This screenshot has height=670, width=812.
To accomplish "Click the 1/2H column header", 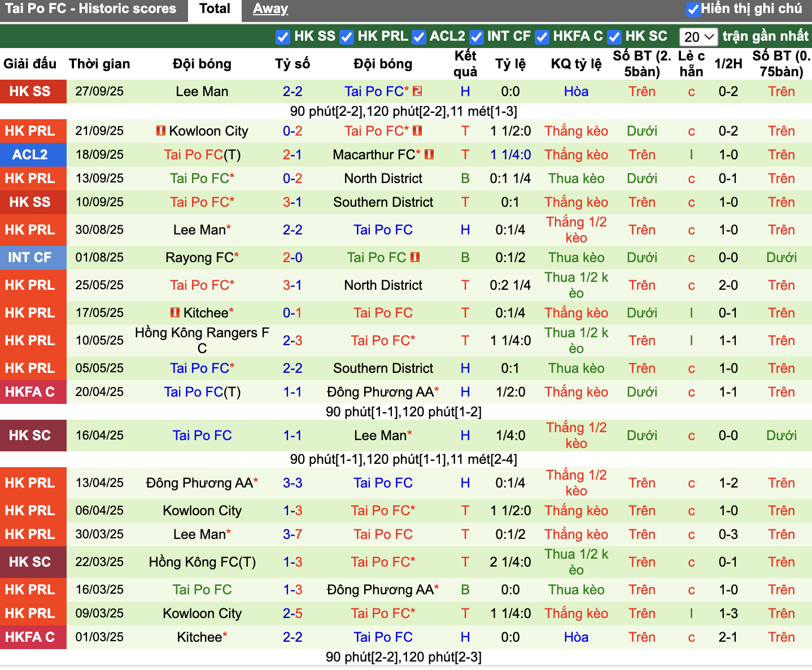I will click(728, 64).
